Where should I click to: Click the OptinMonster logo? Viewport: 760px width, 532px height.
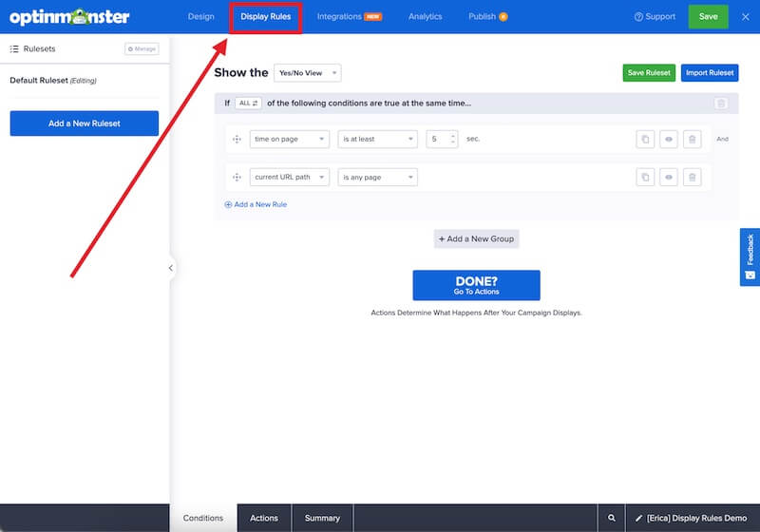tap(69, 17)
